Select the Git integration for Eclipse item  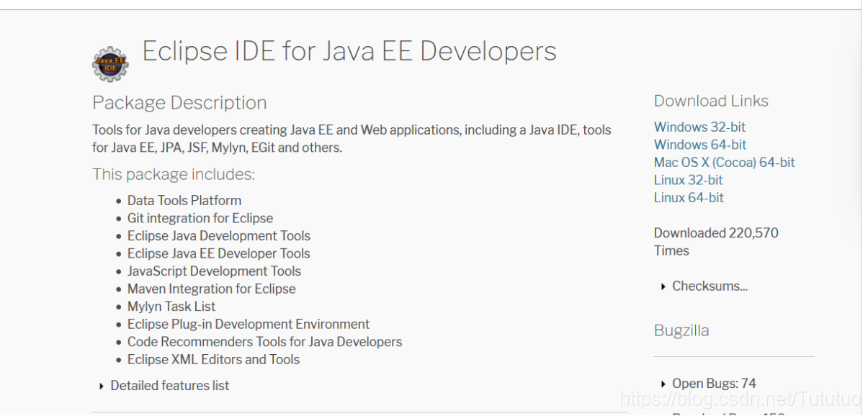(x=200, y=218)
